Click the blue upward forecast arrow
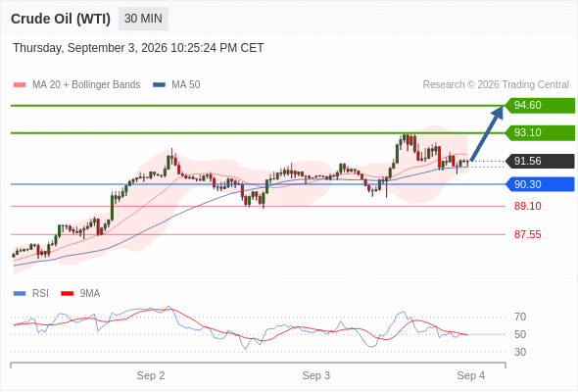 click(x=487, y=133)
